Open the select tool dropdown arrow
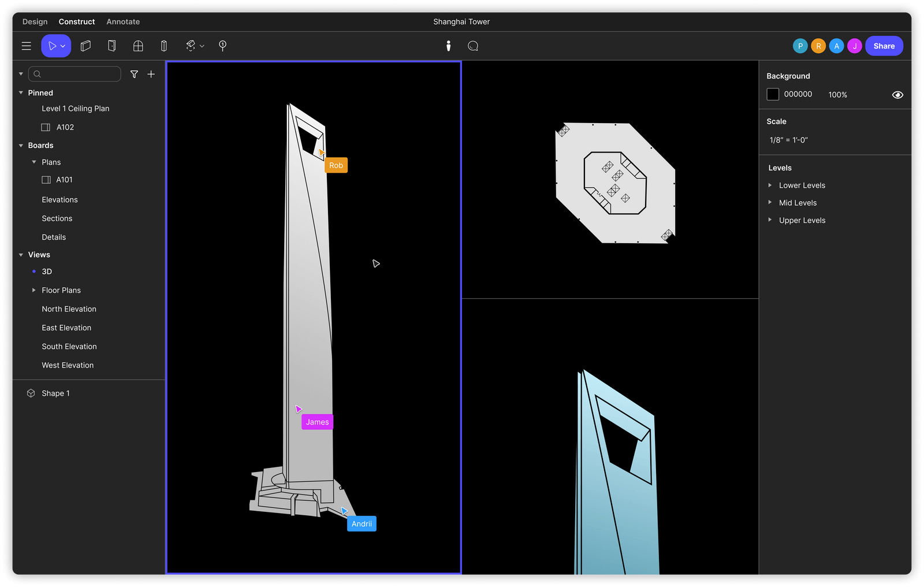This screenshot has width=924, height=587. (63, 46)
